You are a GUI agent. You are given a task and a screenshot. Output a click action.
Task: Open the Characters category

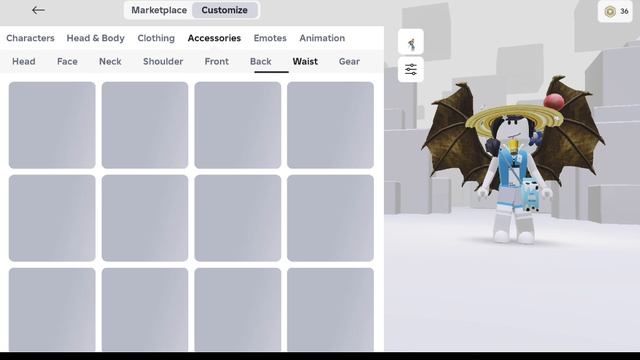[x=30, y=38]
